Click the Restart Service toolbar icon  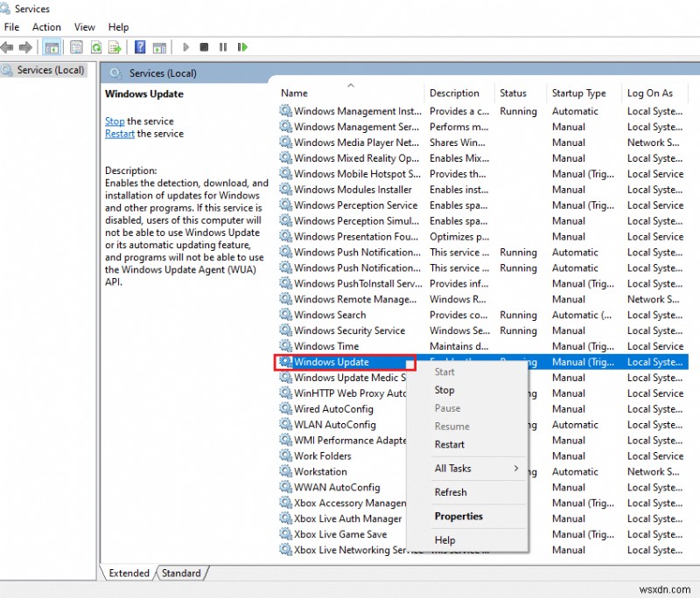coord(243,47)
